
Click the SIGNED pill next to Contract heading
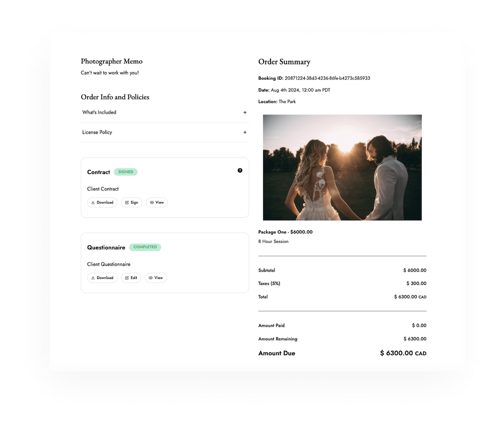click(126, 172)
